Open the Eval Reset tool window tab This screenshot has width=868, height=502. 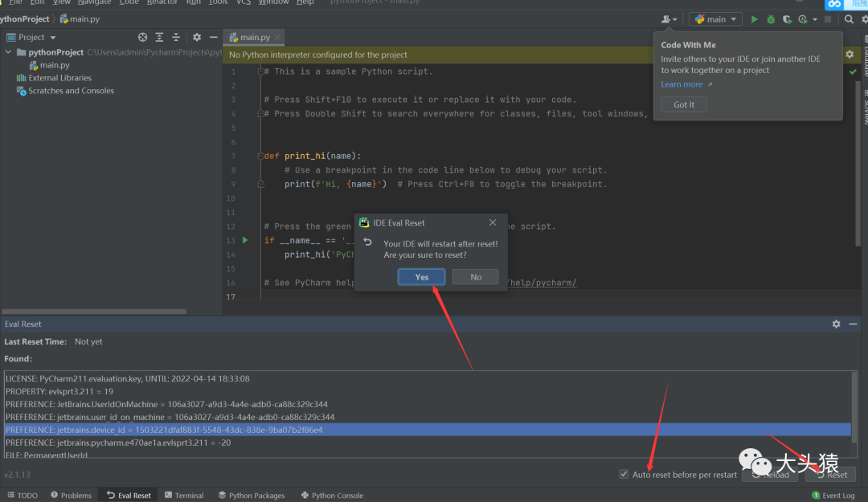click(129, 496)
